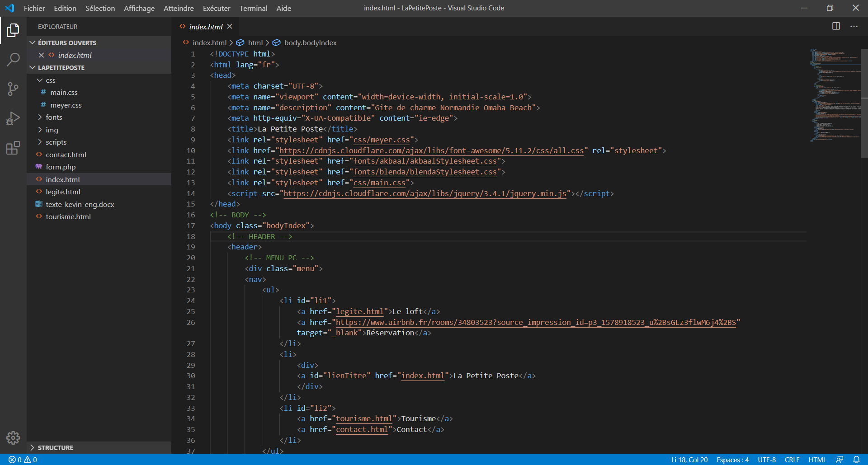Collapse the ÉDITEURS OUVERTS section

point(32,42)
